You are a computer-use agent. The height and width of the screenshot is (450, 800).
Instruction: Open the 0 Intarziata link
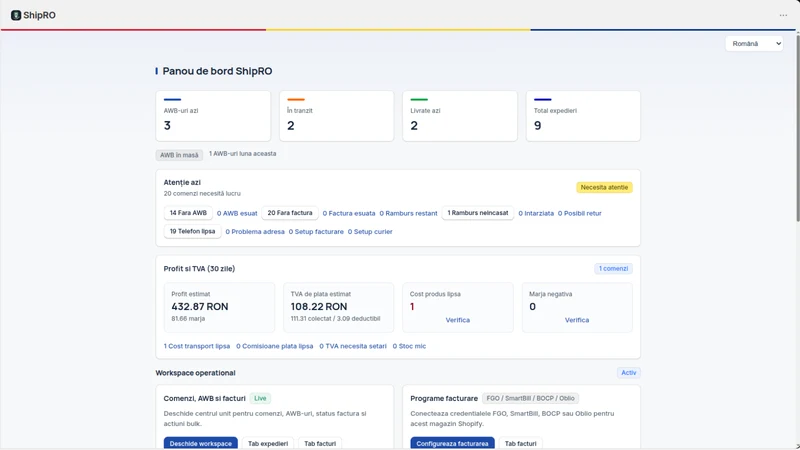point(536,213)
